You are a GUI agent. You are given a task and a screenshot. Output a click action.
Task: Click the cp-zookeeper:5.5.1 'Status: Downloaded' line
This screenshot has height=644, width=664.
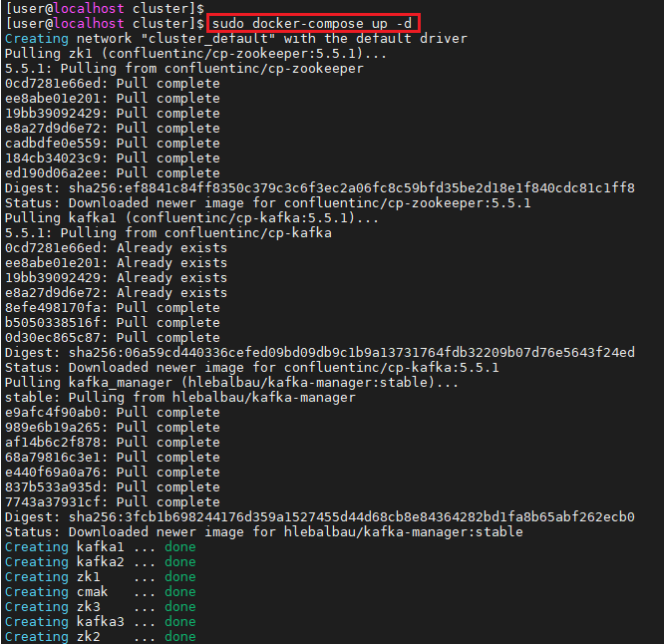click(x=268, y=202)
